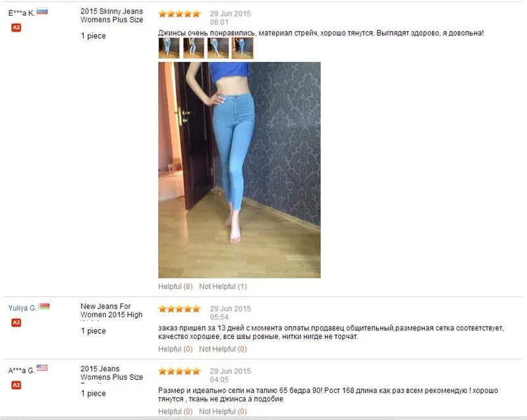Mark E***a K.'s review as Not Helpful (1)

click(223, 286)
